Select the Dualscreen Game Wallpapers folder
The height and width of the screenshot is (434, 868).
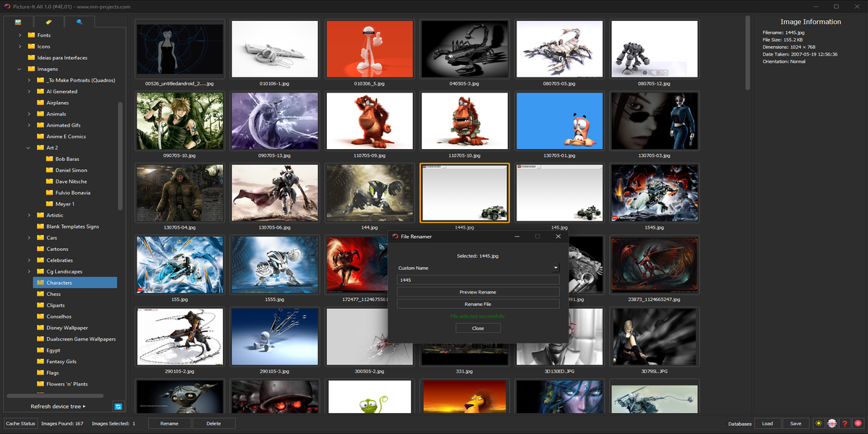[81, 339]
